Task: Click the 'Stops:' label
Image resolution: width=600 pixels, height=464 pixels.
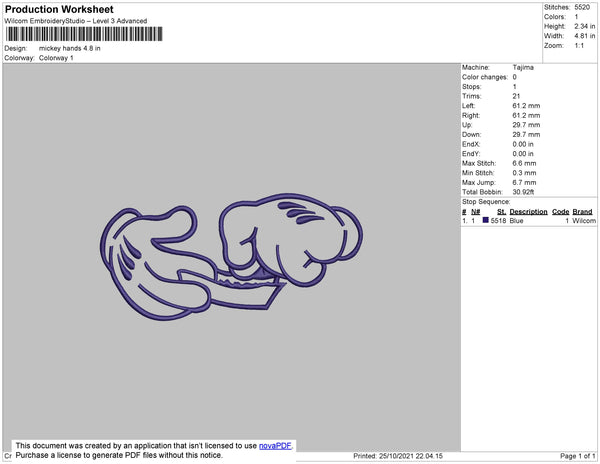Action: click(471, 87)
